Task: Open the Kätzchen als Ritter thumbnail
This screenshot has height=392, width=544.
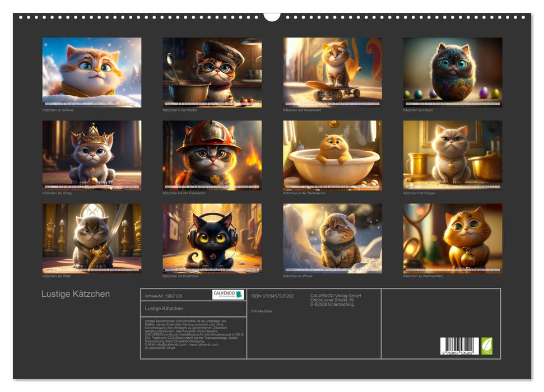Action: click(92, 238)
